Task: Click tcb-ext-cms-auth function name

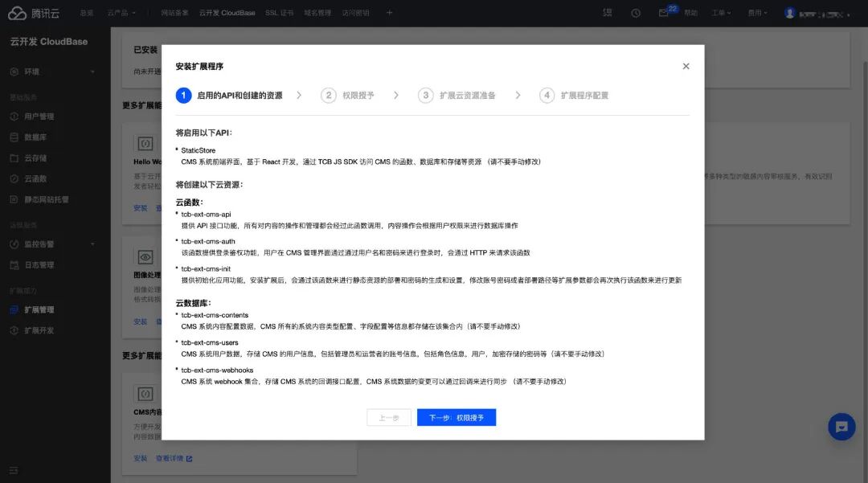Action: (x=208, y=241)
